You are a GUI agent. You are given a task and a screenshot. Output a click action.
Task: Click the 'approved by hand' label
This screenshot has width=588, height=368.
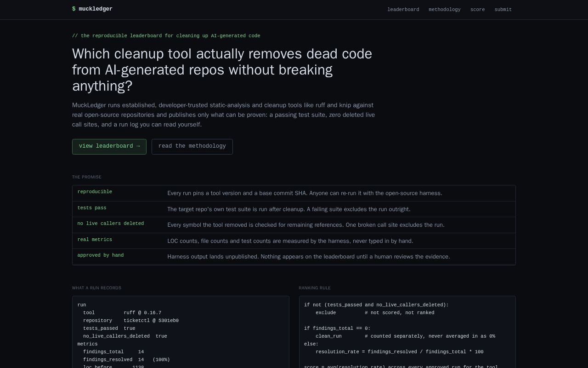101,255
